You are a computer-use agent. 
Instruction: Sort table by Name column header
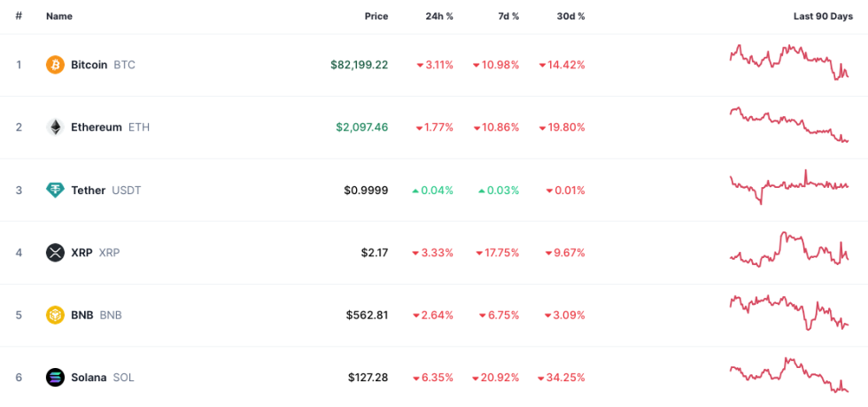point(59,16)
